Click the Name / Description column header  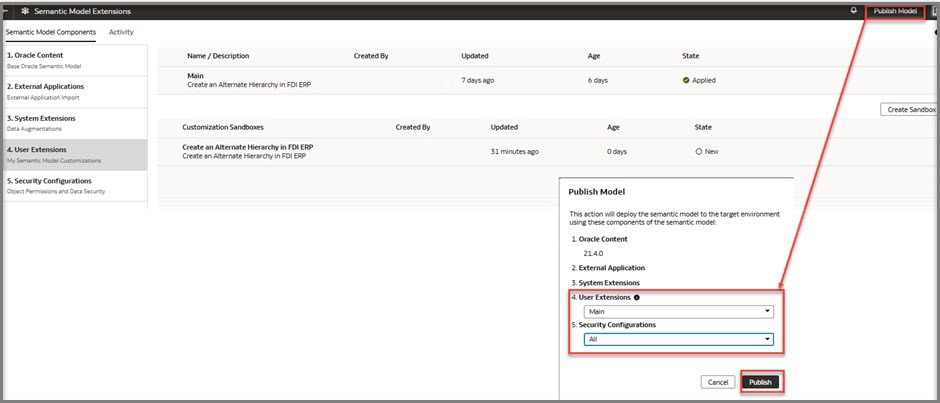pos(218,56)
